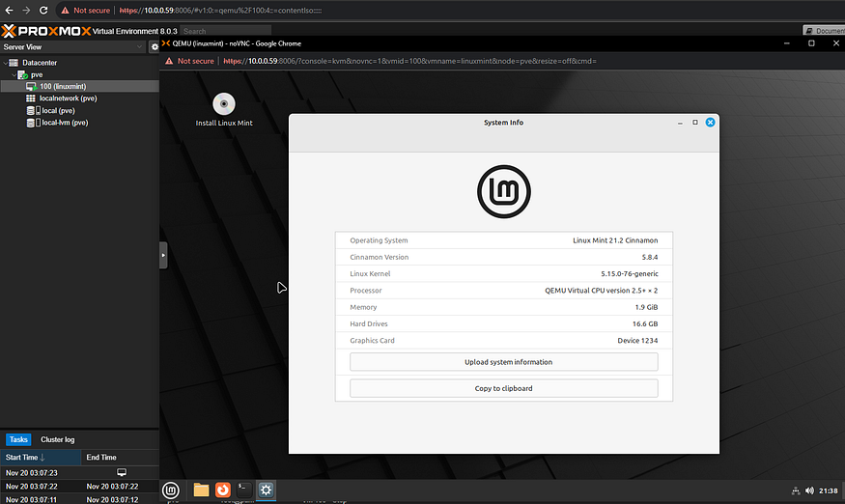845x504 pixels.
Task: Sort by the End Time column header
Action: [120, 457]
